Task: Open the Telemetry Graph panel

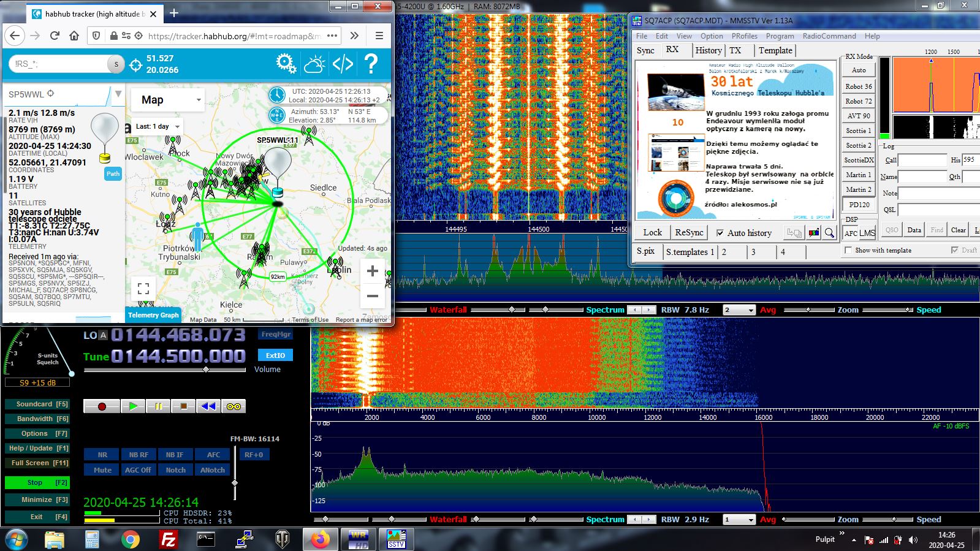Action: click(153, 315)
